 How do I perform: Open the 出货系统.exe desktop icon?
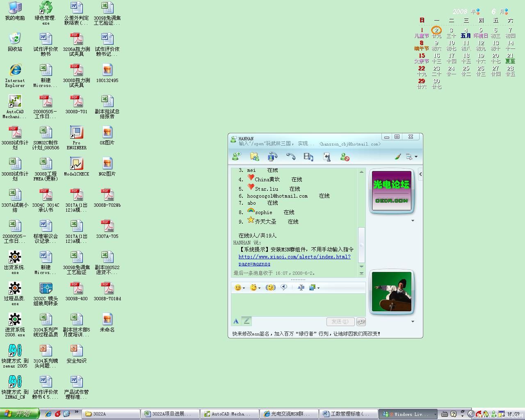pyautogui.click(x=15, y=262)
